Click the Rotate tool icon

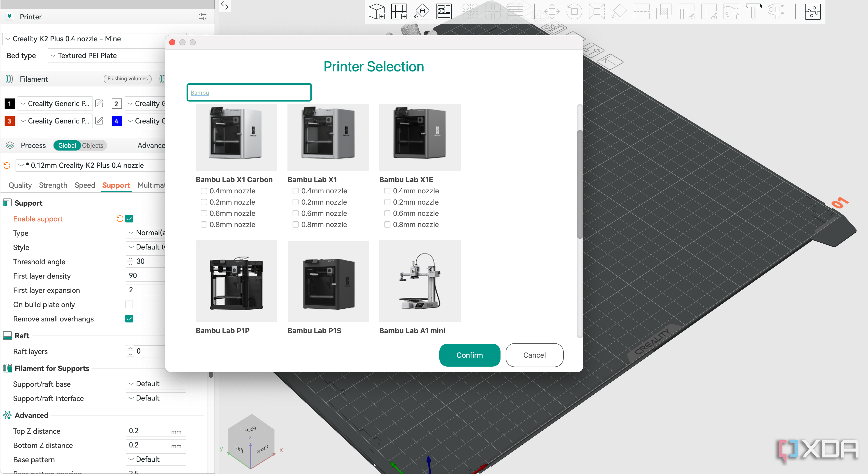click(574, 11)
